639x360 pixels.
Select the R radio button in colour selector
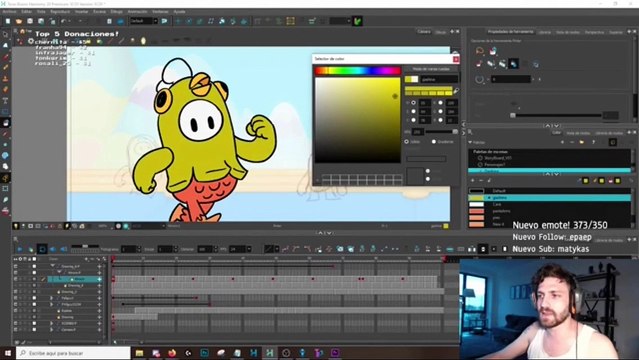click(440, 103)
